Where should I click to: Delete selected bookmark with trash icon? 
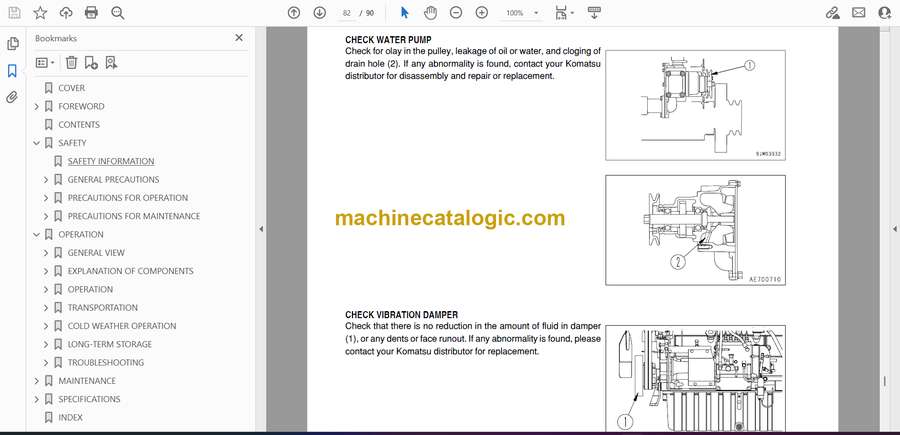(x=72, y=62)
